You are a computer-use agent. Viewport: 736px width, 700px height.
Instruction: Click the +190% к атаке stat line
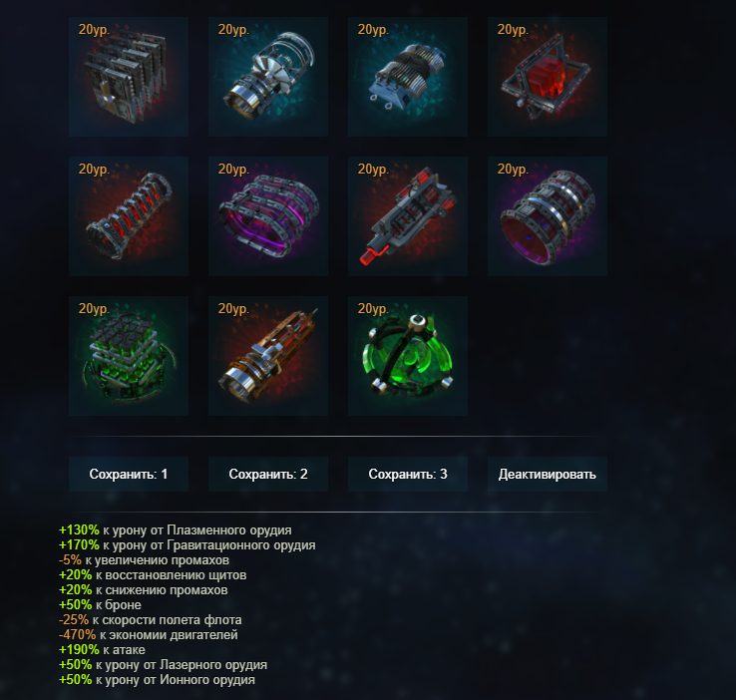102,650
